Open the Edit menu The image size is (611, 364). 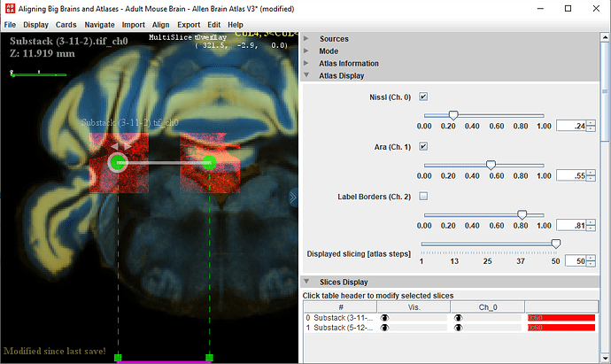[213, 25]
